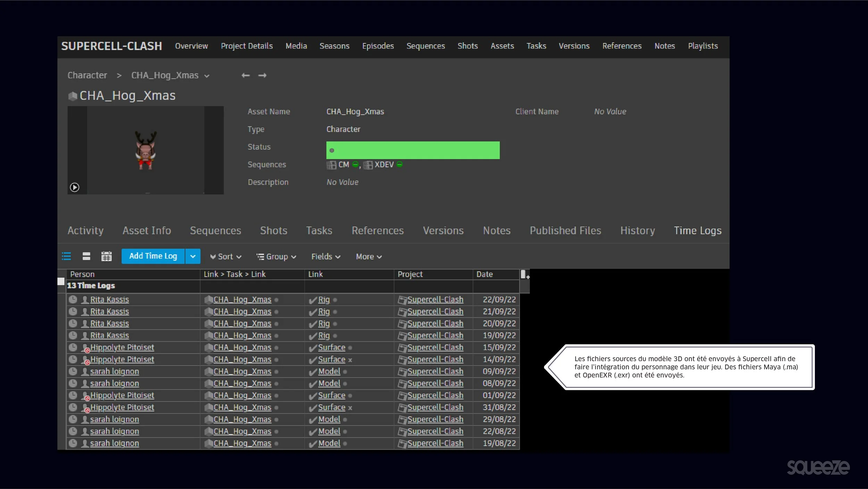This screenshot has width=868, height=489.
Task: Play the CHA_Hog_Xmas thumbnail video
Action: click(74, 187)
